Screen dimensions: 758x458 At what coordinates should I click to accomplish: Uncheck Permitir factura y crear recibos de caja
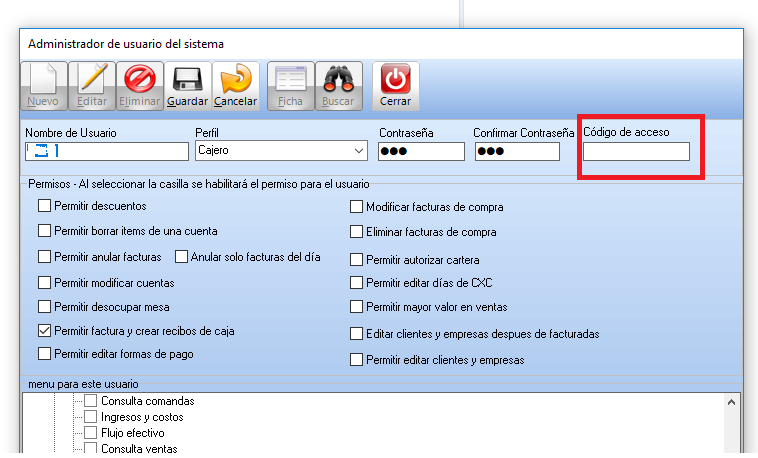click(x=44, y=331)
